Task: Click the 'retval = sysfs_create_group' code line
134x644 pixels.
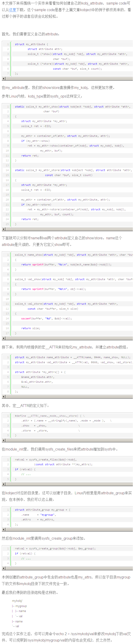Action: click(x=55, y=549)
